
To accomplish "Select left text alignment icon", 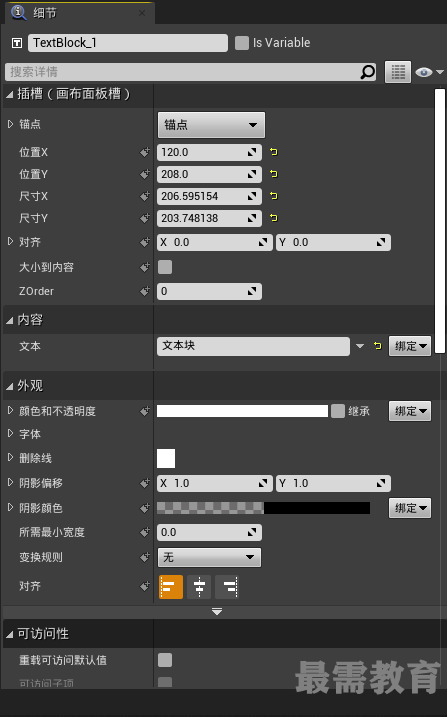I will coord(170,587).
